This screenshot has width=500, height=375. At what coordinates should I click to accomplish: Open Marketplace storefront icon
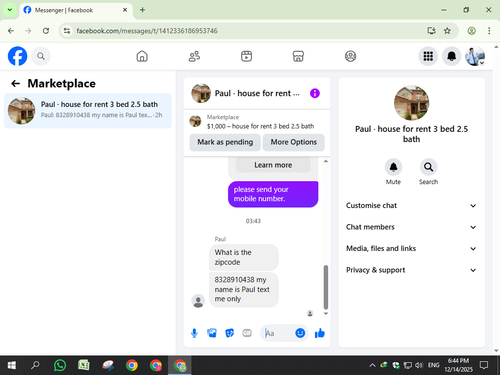coord(298,56)
